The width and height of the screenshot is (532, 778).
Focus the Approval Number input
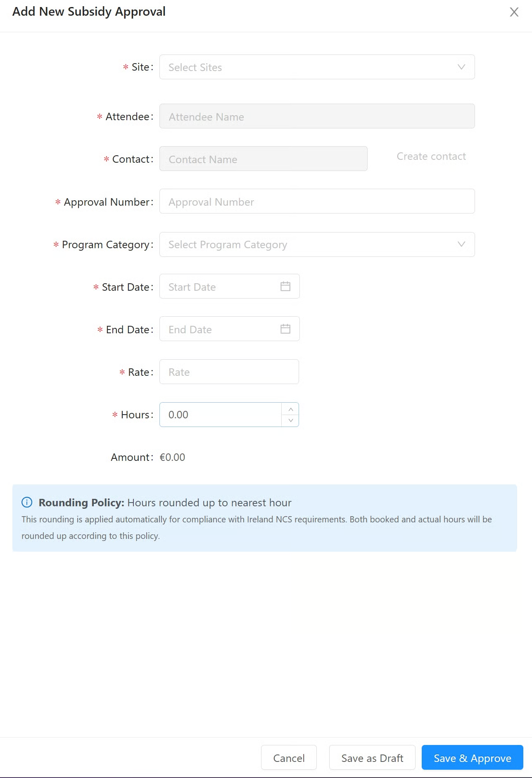pos(317,202)
